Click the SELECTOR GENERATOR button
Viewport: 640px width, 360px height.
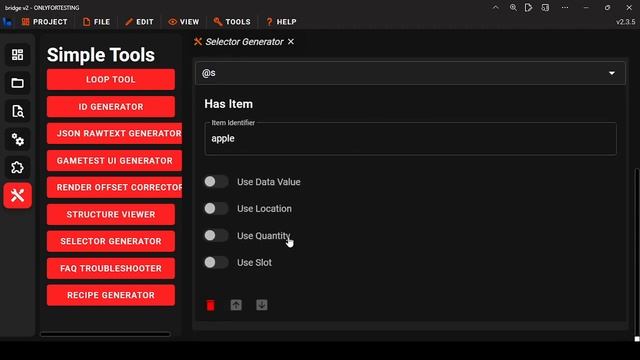111,241
